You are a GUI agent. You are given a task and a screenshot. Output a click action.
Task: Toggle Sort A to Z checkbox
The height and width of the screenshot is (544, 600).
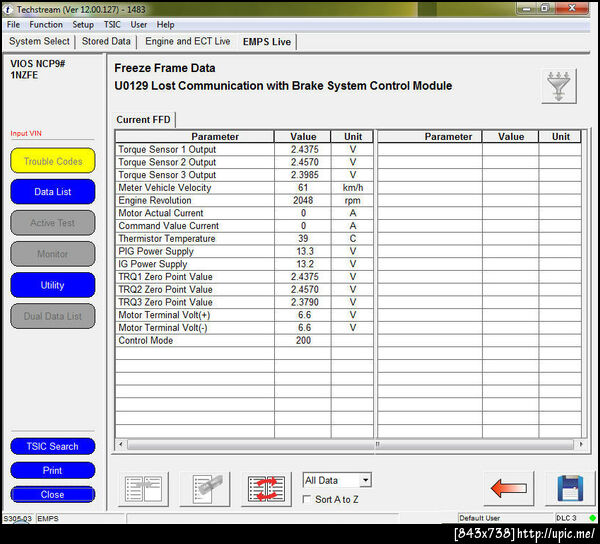point(307,499)
